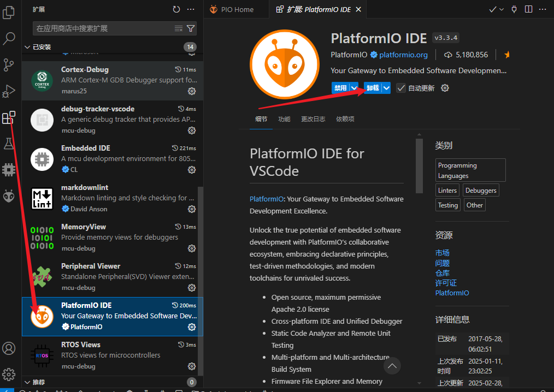Open the 仓库 resource link
This screenshot has width=554, height=392.
(x=443, y=273)
